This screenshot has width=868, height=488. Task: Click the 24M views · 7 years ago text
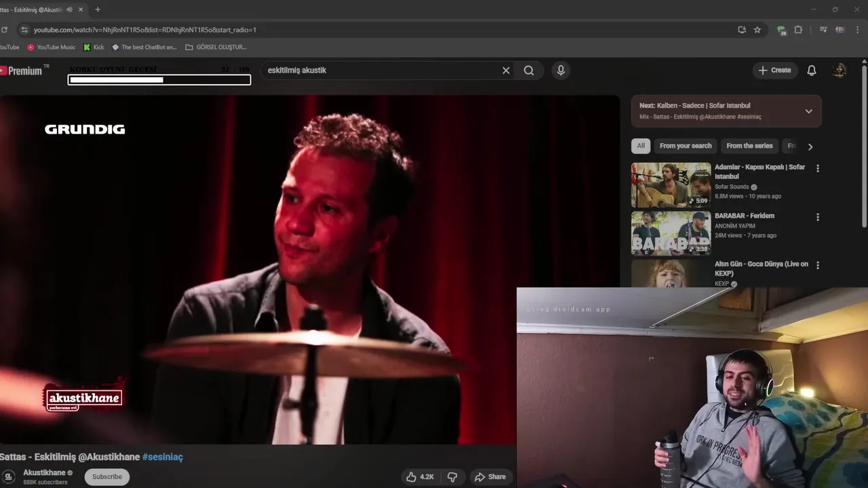[x=745, y=236]
